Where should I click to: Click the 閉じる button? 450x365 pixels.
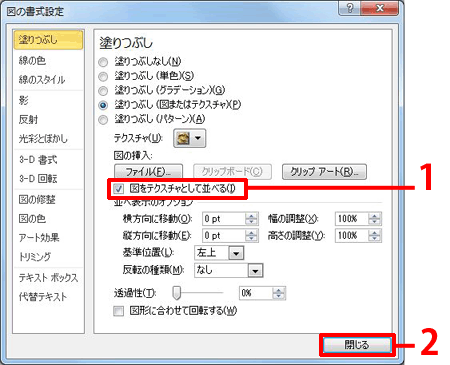coord(357,345)
